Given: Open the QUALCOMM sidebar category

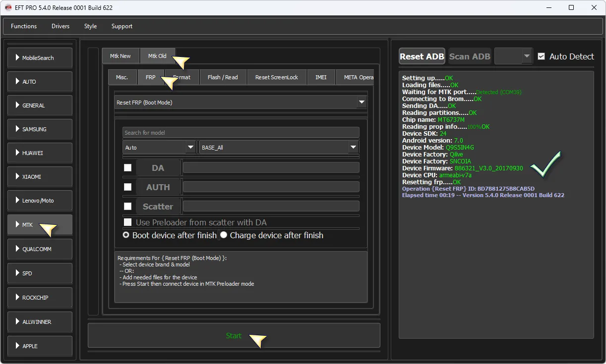Looking at the screenshot, I should pyautogui.click(x=40, y=249).
